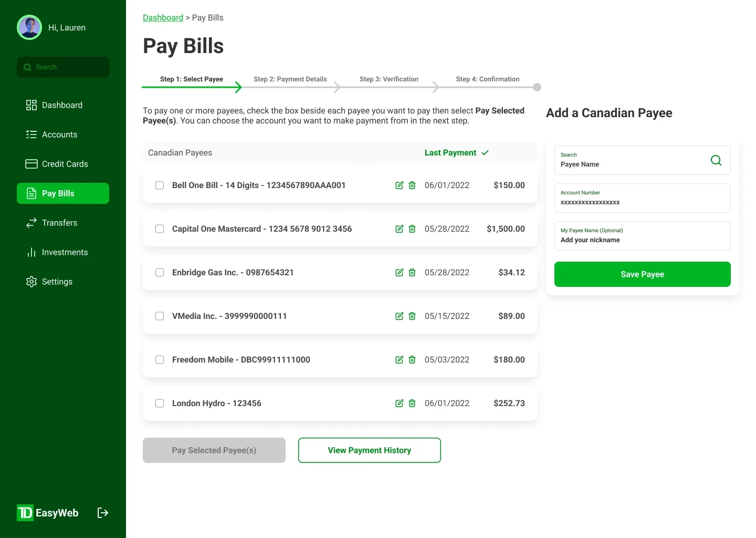Click the 05/03/2022 Freedom Mobile date
The width and height of the screenshot is (756, 538).
[447, 360]
